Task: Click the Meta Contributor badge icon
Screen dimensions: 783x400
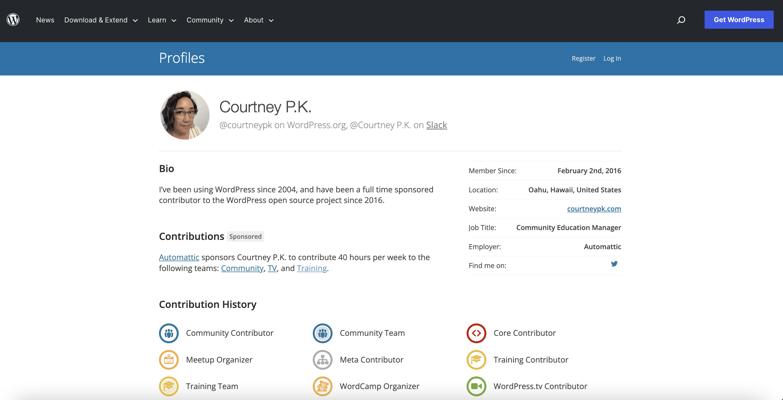Action: tap(323, 360)
